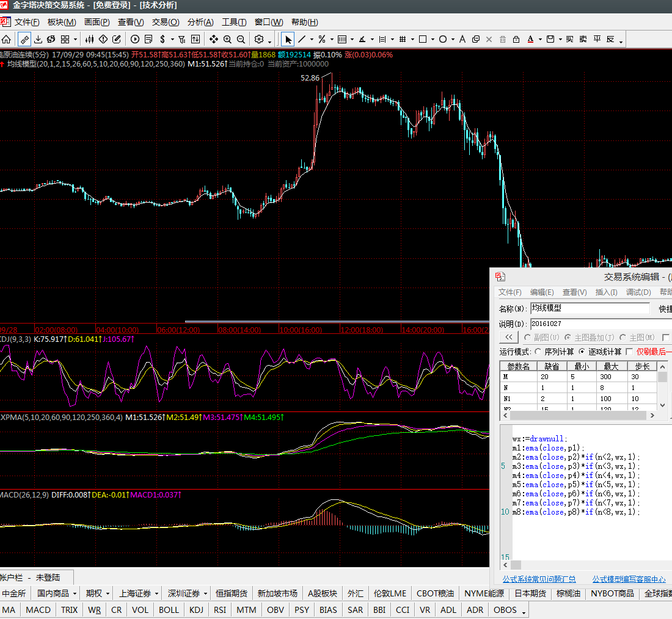Select the arrow pointer tool
The width and height of the screenshot is (672, 619).
click(288, 40)
